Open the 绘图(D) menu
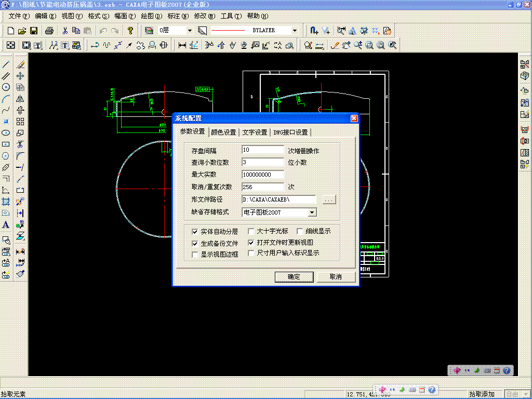The image size is (532, 399). pyautogui.click(x=151, y=16)
